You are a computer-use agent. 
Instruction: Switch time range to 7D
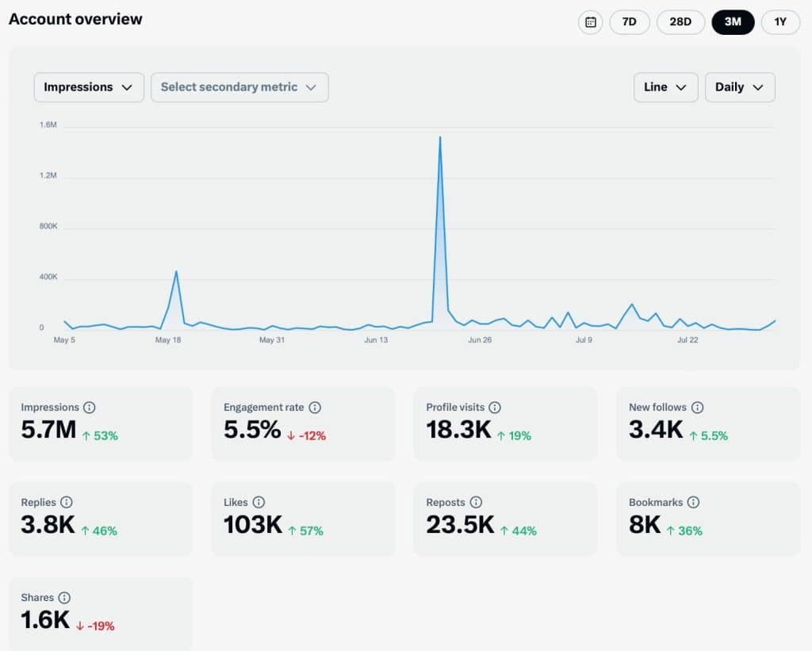coord(629,22)
